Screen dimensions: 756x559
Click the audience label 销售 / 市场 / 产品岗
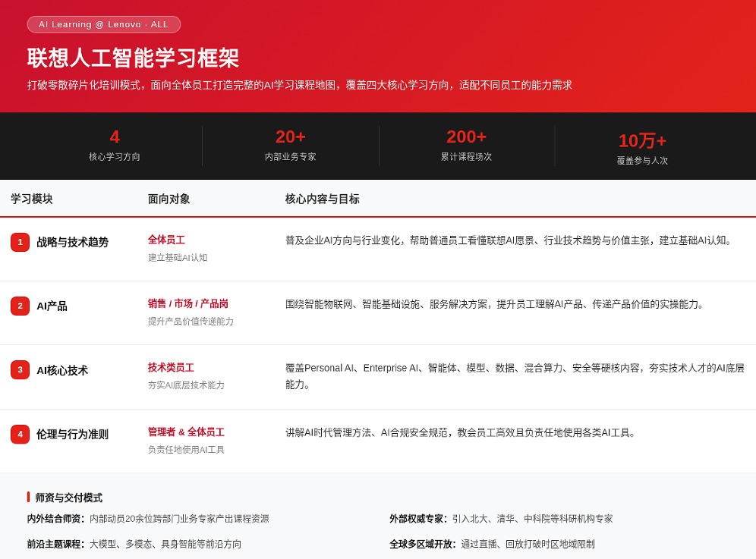[x=188, y=303]
